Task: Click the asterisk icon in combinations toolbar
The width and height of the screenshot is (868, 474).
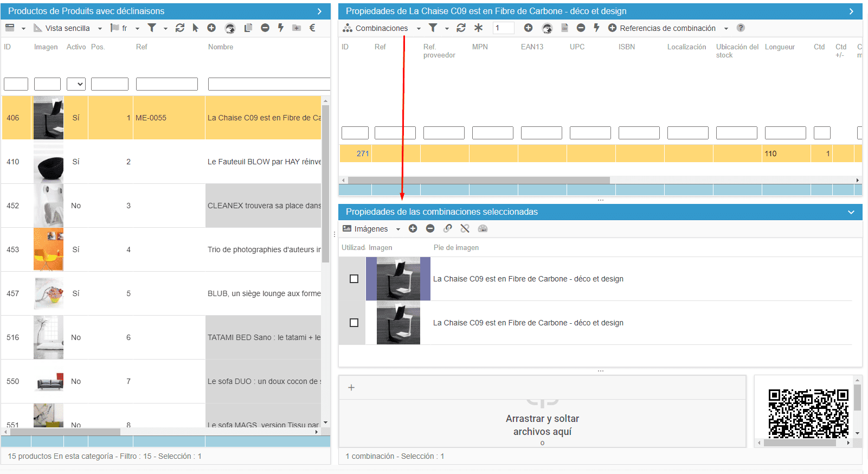Action: point(478,28)
